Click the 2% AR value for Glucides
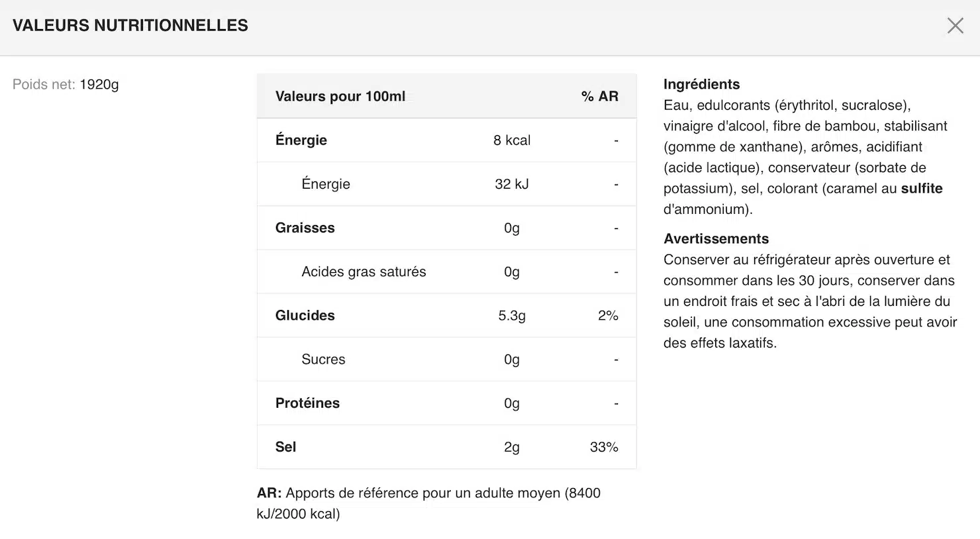The width and height of the screenshot is (980, 539). click(x=608, y=316)
